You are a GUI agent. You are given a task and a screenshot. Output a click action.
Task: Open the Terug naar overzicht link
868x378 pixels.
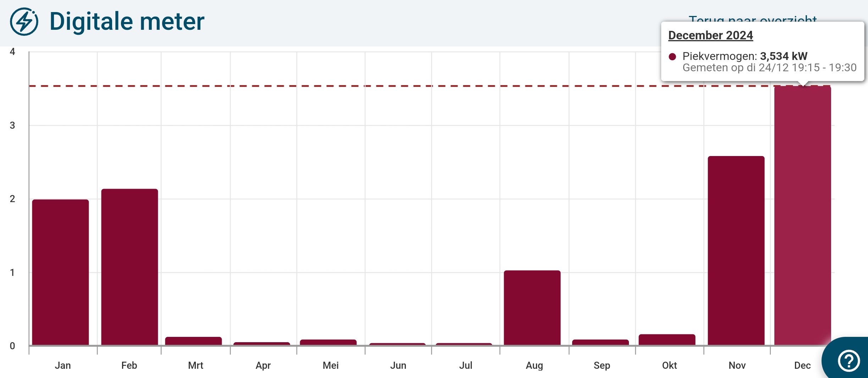click(752, 18)
